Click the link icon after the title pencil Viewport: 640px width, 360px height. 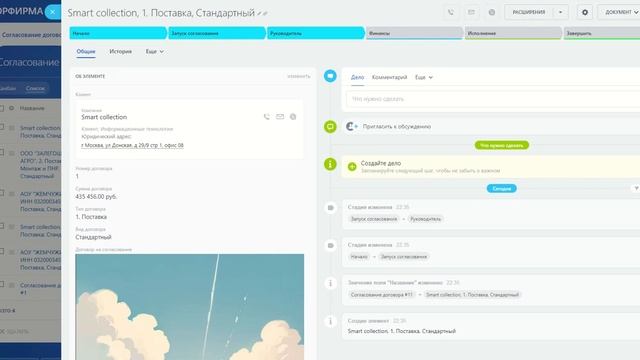(265, 13)
